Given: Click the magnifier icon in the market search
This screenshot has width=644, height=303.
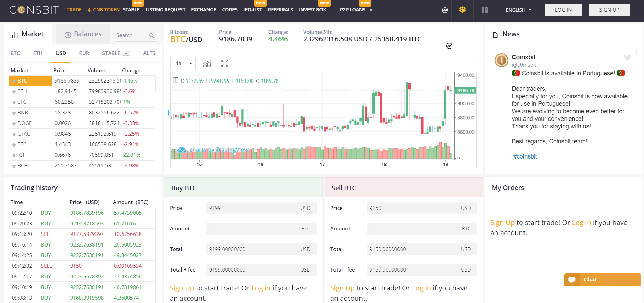Looking at the screenshot, I should click(152, 35).
